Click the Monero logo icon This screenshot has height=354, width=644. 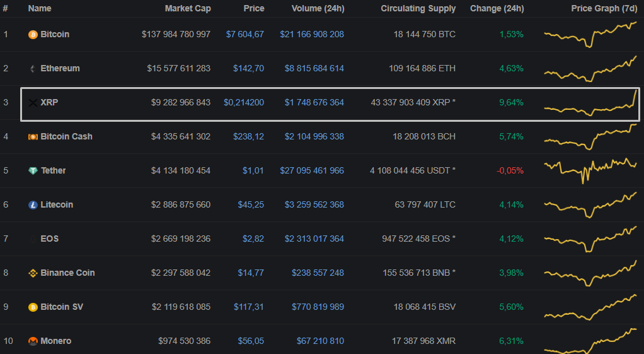pos(33,341)
